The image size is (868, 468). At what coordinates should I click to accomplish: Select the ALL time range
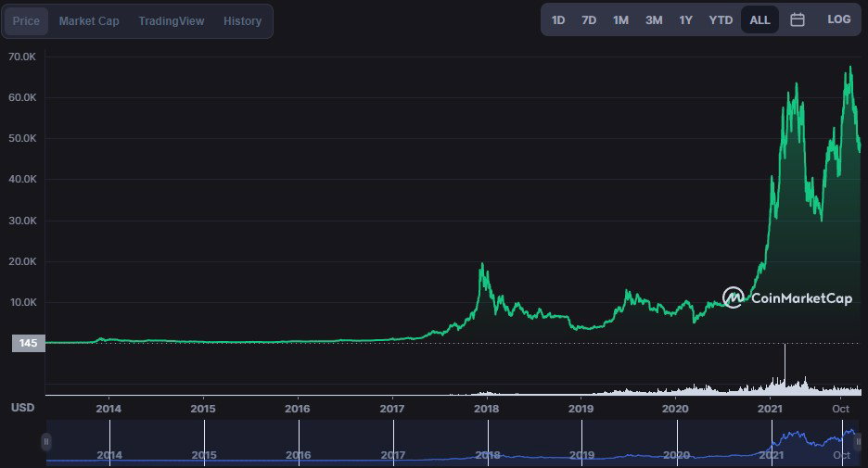point(759,19)
